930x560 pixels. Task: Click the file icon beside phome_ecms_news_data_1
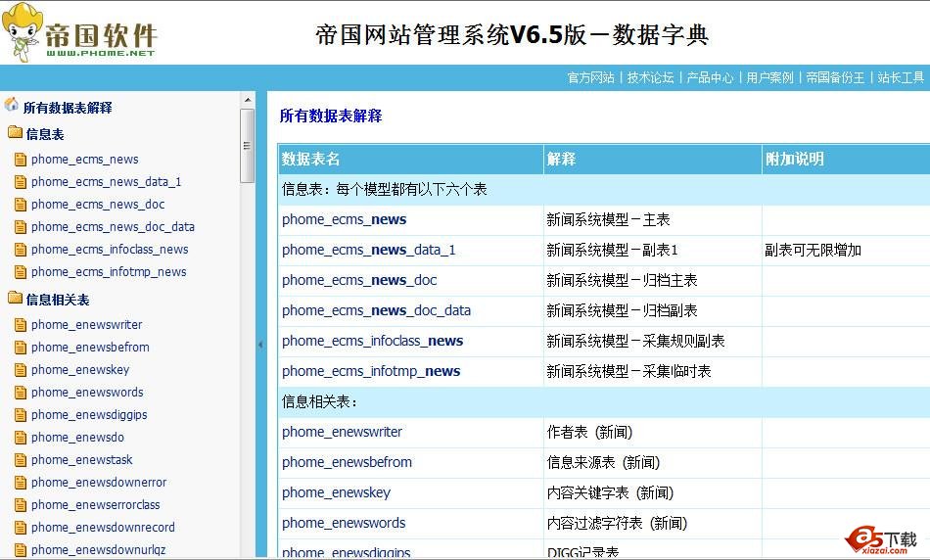21,182
